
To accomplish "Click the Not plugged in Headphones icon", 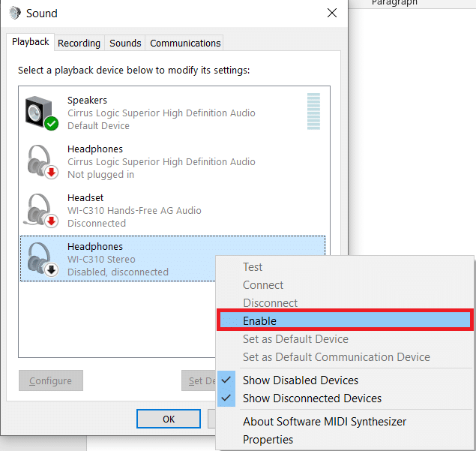I will [40, 161].
